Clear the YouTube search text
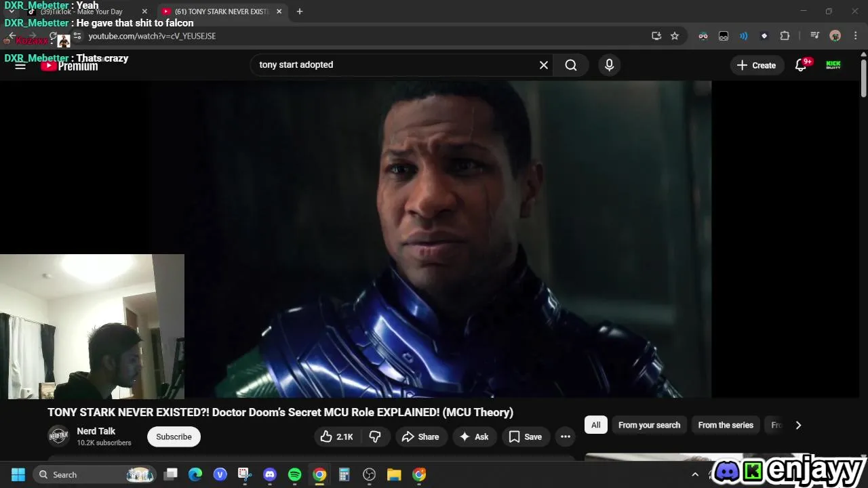 (x=543, y=65)
